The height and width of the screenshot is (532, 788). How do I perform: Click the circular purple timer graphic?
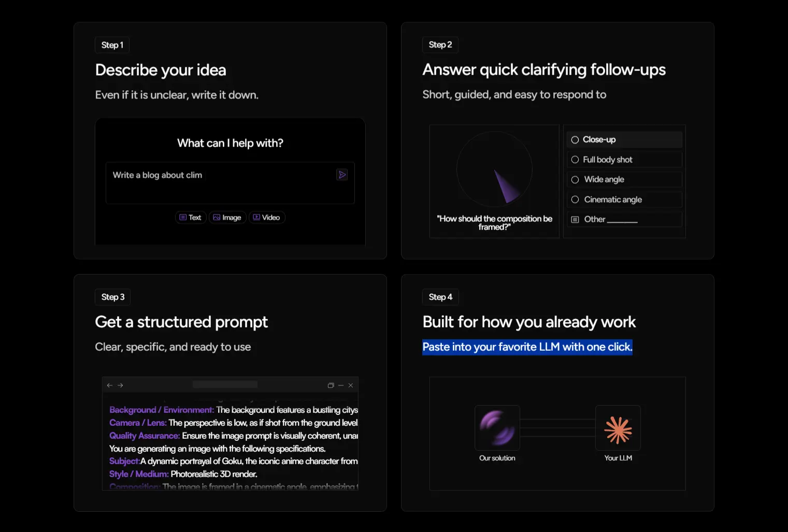pos(494,169)
